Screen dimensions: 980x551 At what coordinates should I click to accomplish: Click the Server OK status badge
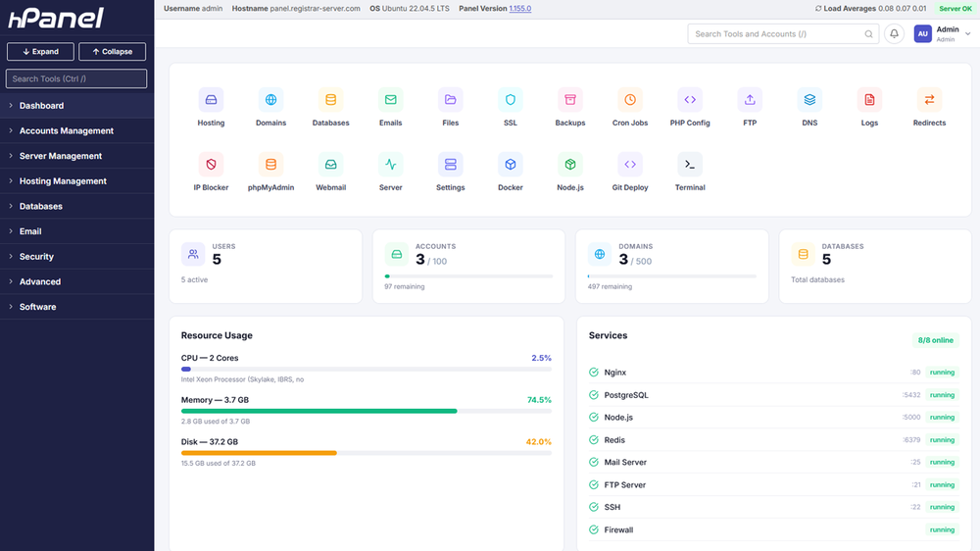point(955,9)
